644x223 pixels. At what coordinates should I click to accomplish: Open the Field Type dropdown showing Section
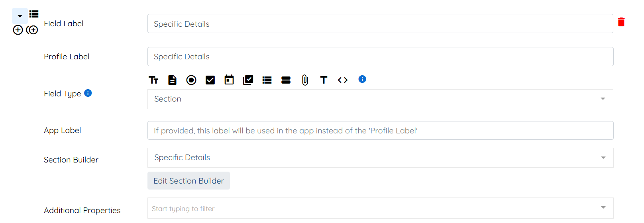coord(380,99)
